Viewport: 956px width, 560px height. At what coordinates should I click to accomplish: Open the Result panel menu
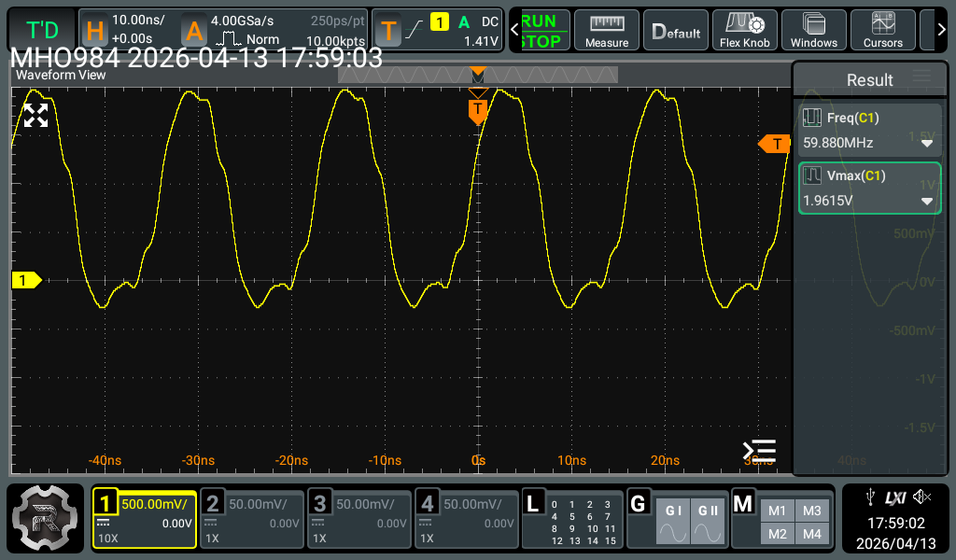tap(921, 77)
